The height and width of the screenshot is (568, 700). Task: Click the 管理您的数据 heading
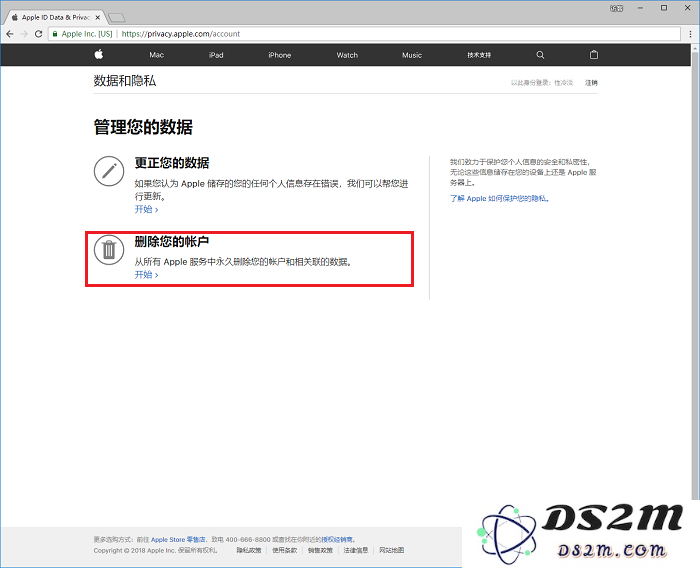pyautogui.click(x=143, y=127)
